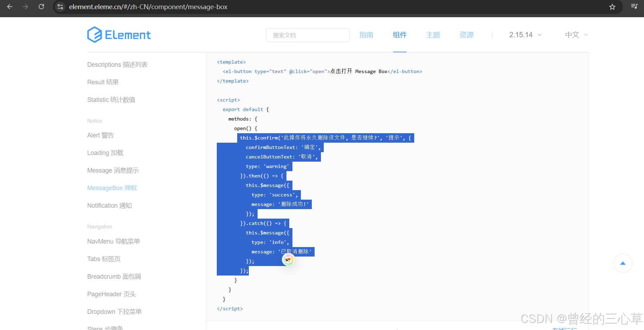The width and height of the screenshot is (644, 330).
Task: Click the address bar URL
Action: tap(148, 7)
